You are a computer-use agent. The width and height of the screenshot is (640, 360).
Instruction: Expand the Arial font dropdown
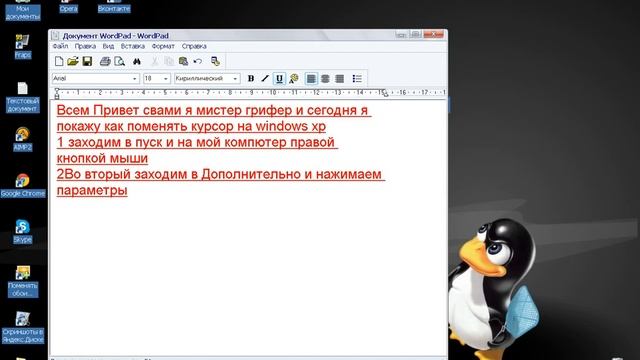click(134, 78)
